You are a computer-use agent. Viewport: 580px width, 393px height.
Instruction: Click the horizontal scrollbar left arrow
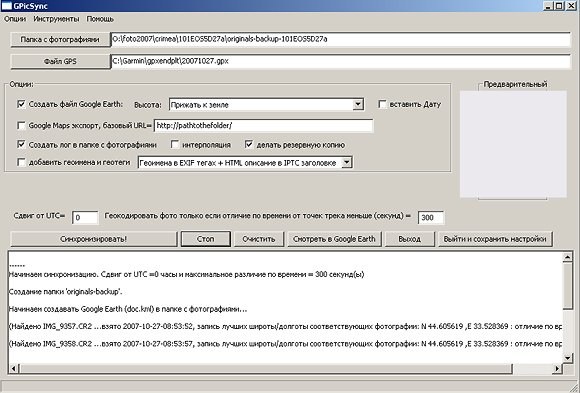tap(14, 368)
